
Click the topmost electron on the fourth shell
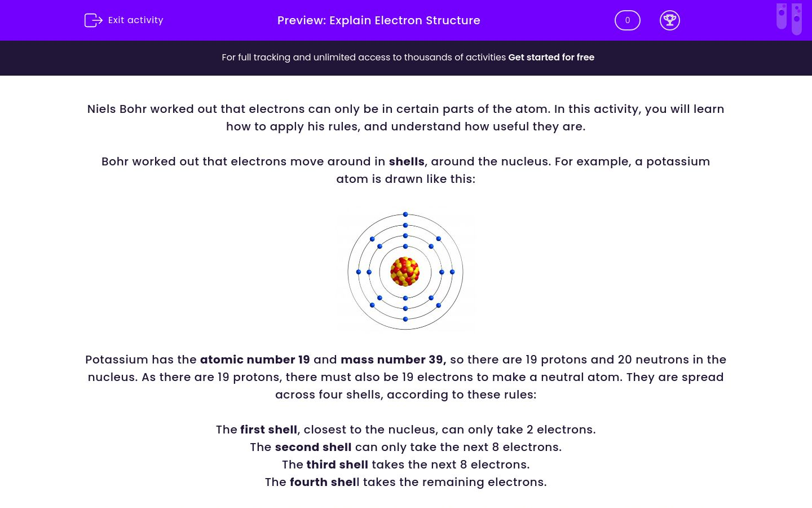(x=405, y=214)
